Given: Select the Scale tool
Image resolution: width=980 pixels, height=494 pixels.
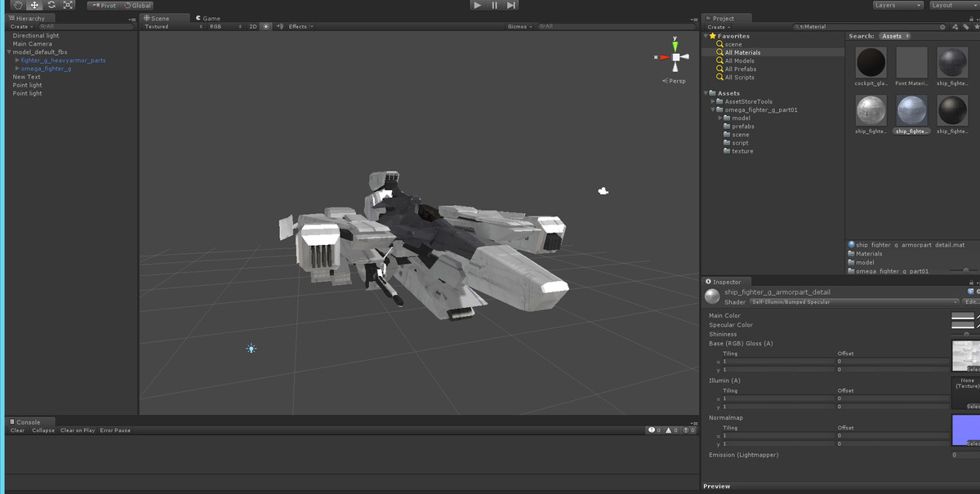Looking at the screenshot, I should click(68, 5).
